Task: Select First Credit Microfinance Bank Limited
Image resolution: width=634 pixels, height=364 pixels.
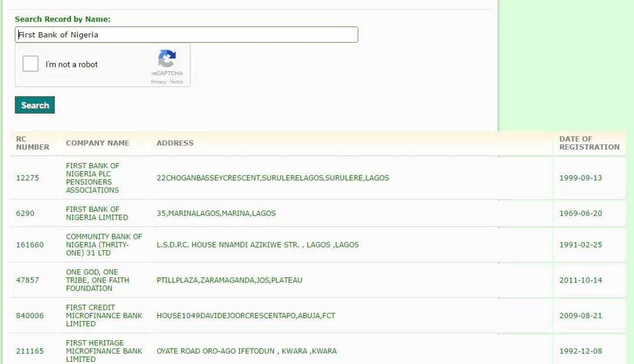Action: pos(104,315)
